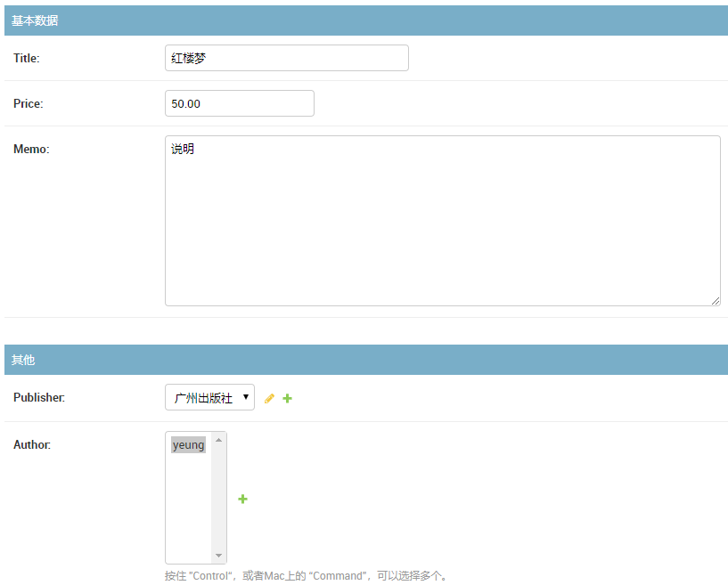Click the Publisher label
The height and width of the screenshot is (585, 728).
(x=39, y=398)
